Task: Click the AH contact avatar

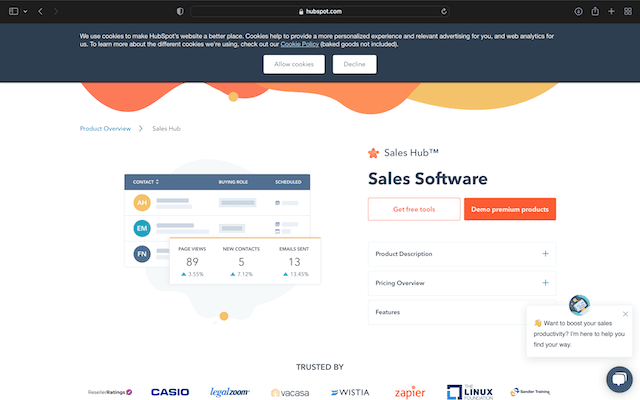Action: point(142,202)
